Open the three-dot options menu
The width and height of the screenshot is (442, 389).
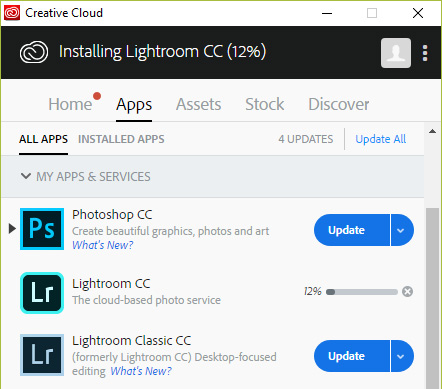[425, 53]
